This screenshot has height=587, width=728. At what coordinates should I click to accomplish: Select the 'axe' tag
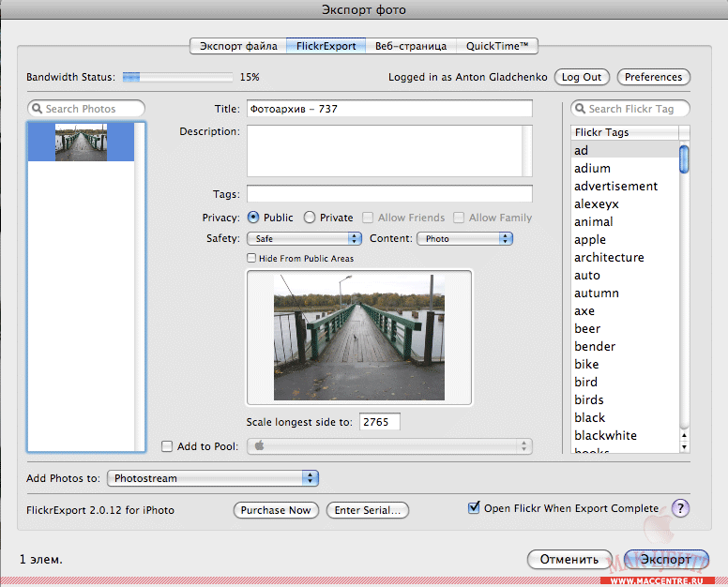tap(625, 311)
